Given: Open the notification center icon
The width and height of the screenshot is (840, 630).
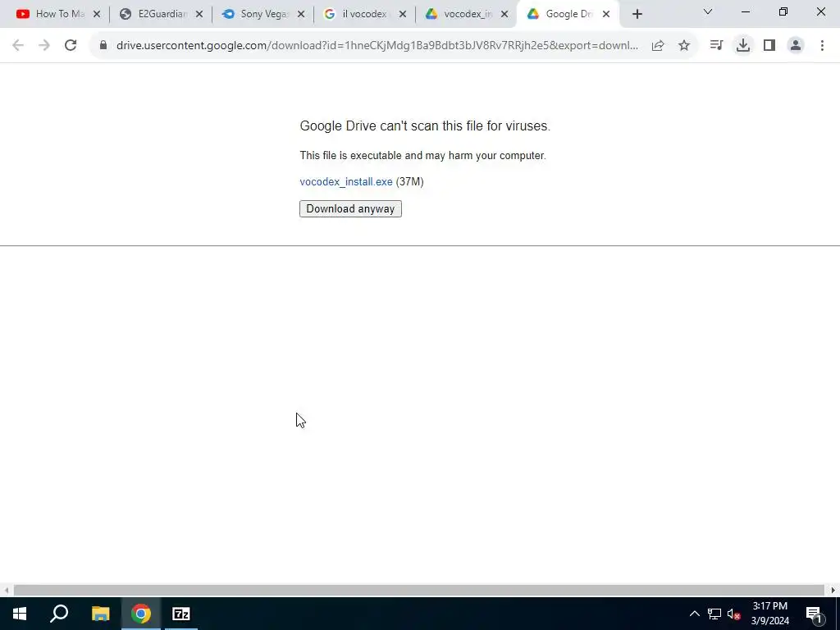Looking at the screenshot, I should point(814,614).
